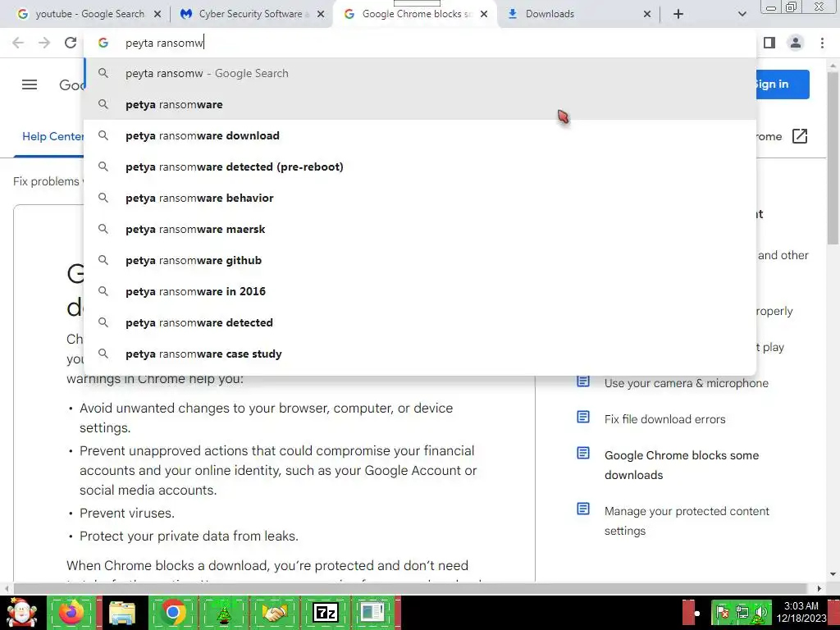
Task: Select 'petya ransomware github' suggestion
Action: click(x=420, y=260)
